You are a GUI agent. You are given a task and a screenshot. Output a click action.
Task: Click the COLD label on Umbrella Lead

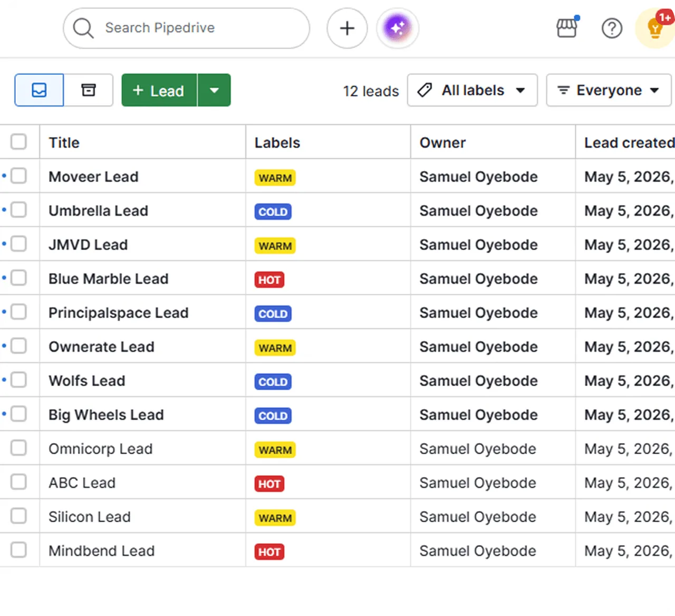point(273,211)
